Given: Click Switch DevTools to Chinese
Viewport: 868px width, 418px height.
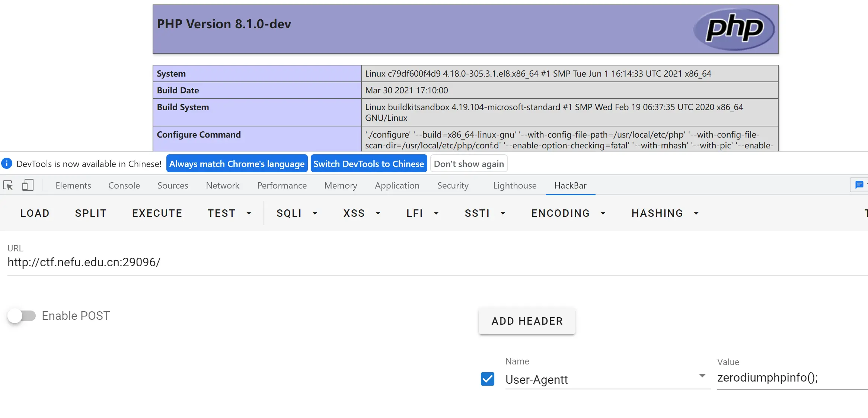Looking at the screenshot, I should click(368, 164).
